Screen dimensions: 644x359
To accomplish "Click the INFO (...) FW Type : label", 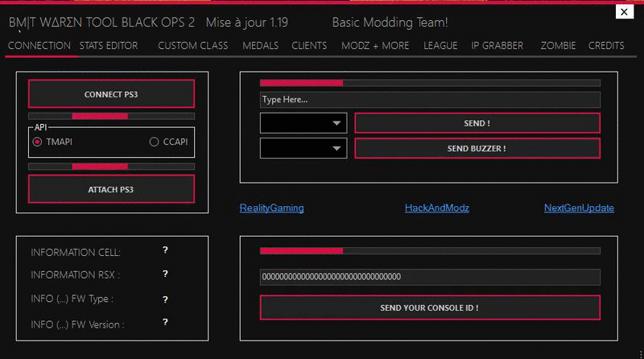I will 72,299.
